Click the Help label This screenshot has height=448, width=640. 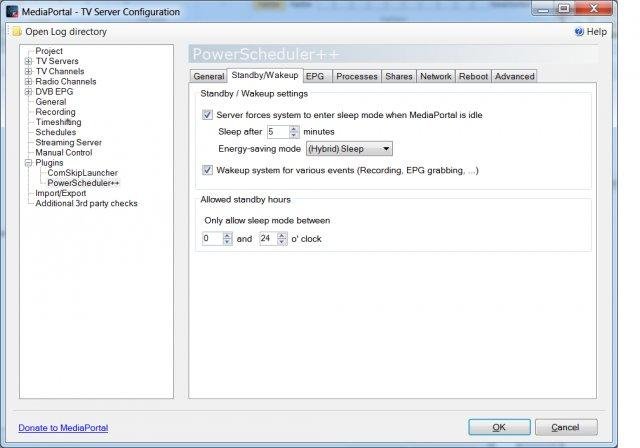[596, 32]
